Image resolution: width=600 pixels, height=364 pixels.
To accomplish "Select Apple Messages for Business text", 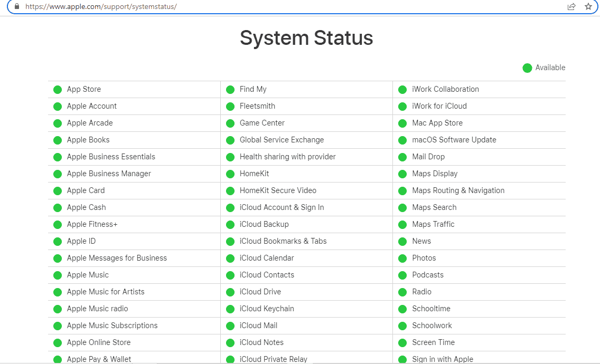I will [117, 258].
